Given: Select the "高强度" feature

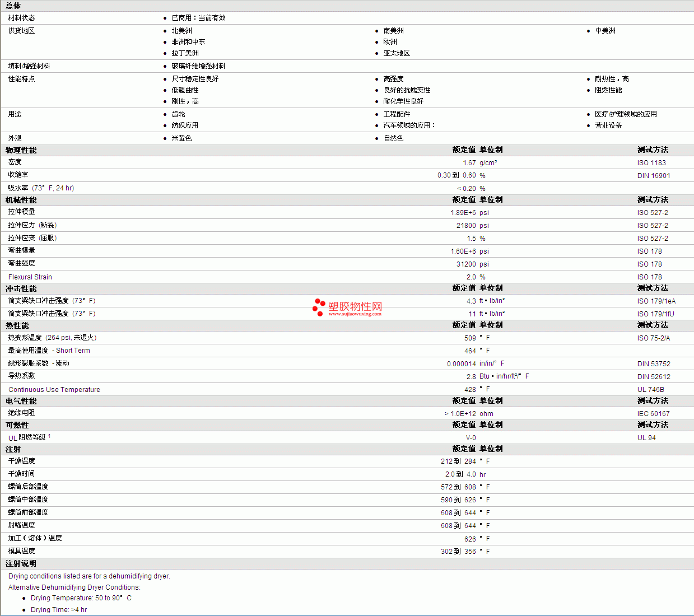Looking at the screenshot, I should click(x=393, y=79).
